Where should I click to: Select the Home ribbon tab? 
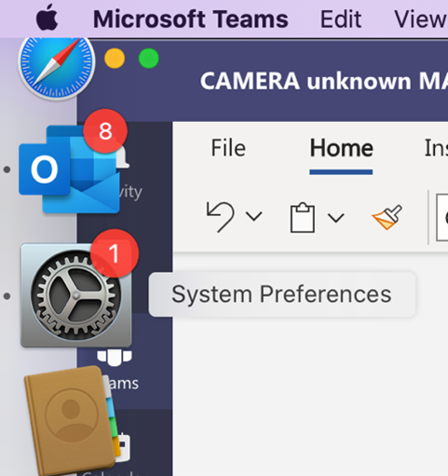tap(341, 148)
